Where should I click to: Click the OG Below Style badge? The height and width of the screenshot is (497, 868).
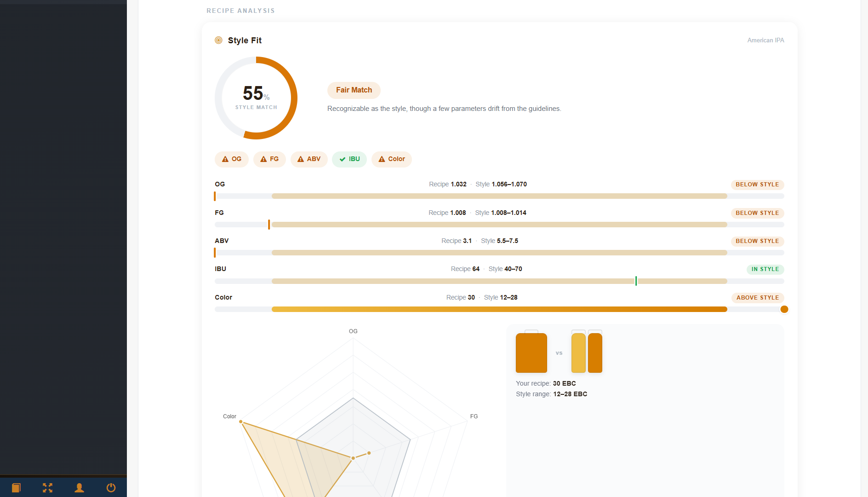(757, 185)
